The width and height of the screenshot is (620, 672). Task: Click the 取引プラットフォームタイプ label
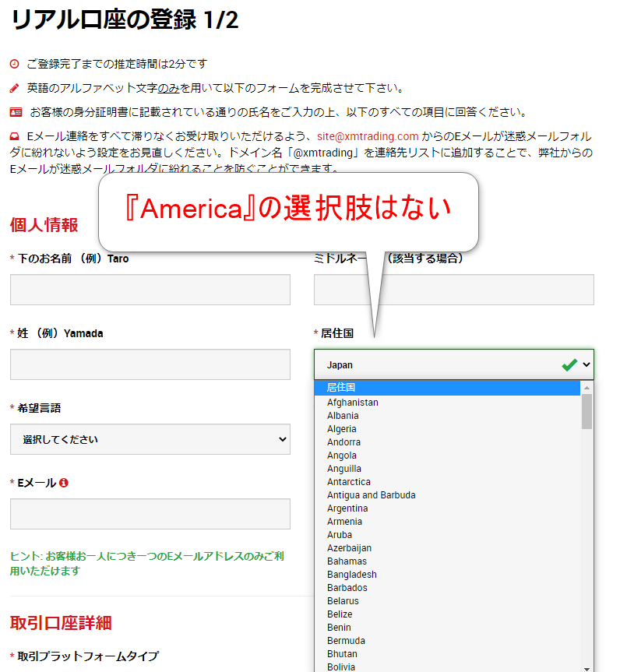point(88,656)
